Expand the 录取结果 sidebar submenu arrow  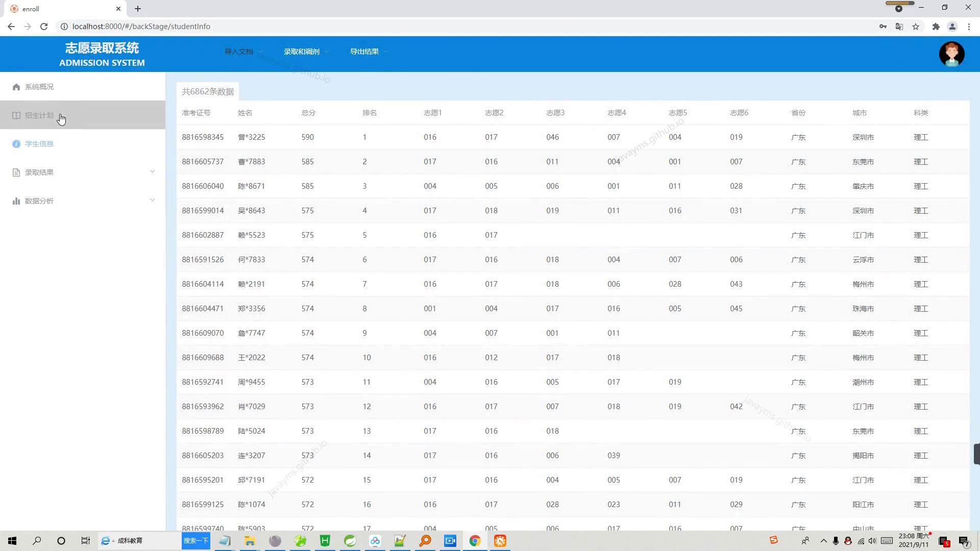tap(152, 172)
